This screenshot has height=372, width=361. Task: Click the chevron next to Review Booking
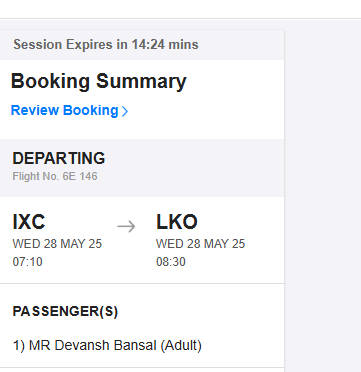pos(125,111)
